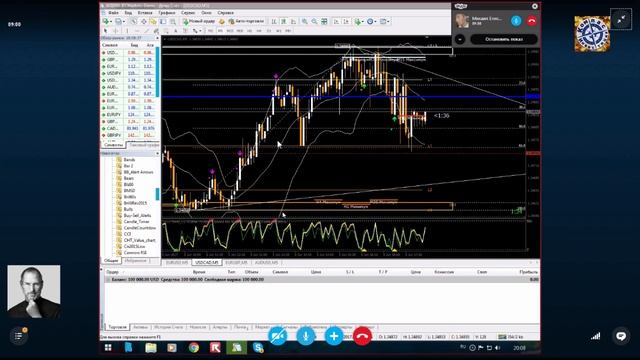640x360 pixels.
Task: Open the new chart dropdown with green plus
Action: click(x=107, y=21)
